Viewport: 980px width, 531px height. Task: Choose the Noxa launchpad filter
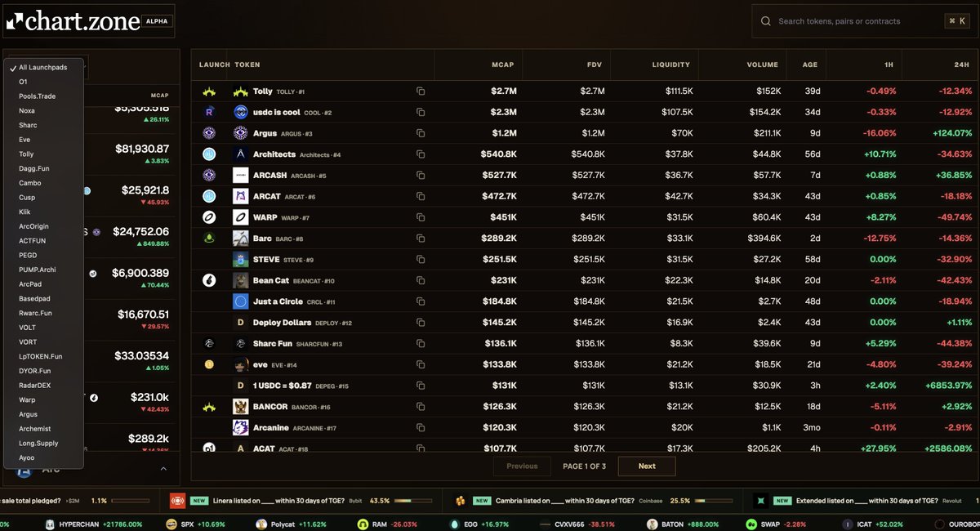tap(43, 110)
